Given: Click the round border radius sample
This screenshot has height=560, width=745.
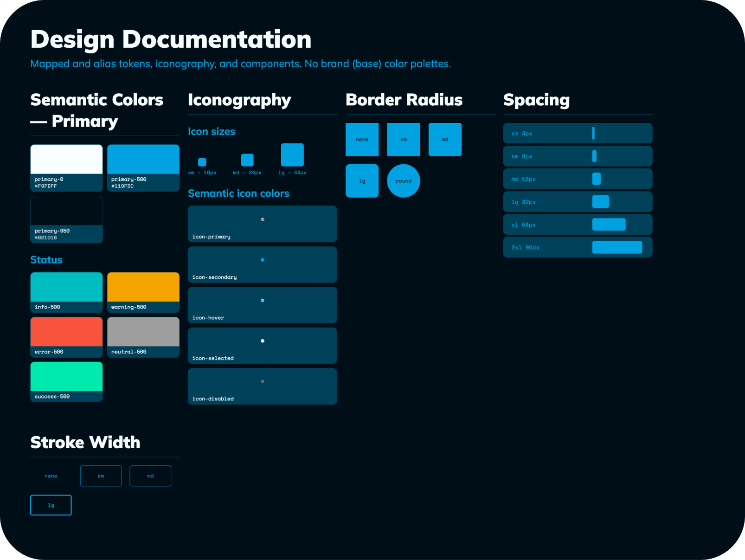Looking at the screenshot, I should 404,181.
